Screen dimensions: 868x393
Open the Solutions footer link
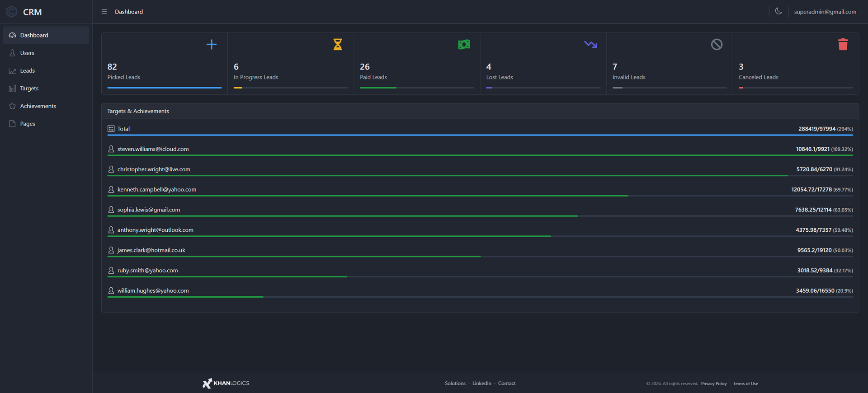click(455, 384)
